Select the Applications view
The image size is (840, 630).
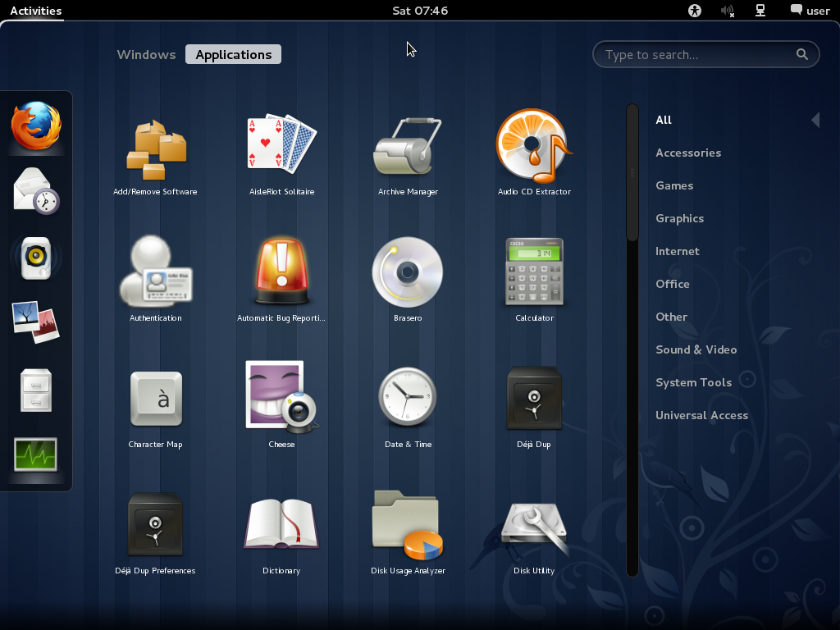coord(234,55)
